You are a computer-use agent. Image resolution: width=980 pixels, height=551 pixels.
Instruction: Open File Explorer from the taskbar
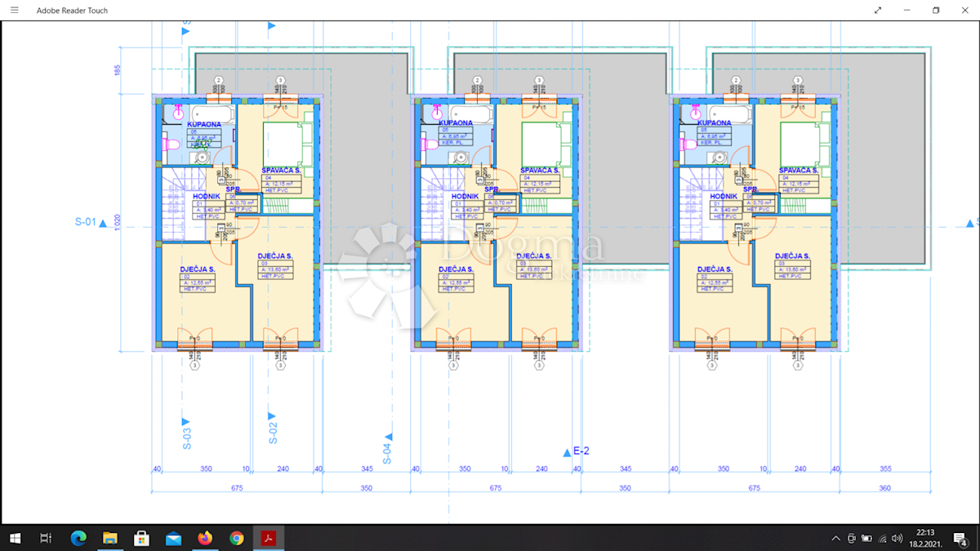(110, 538)
